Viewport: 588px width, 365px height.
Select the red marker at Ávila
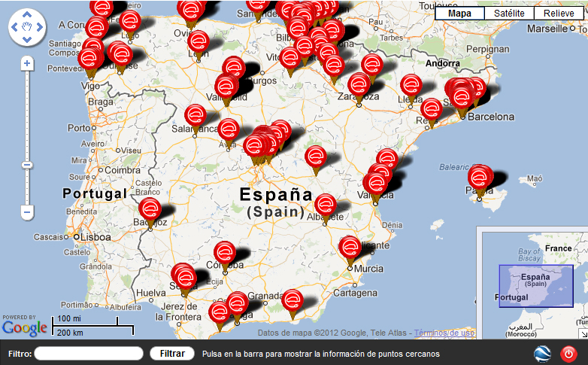(229, 130)
